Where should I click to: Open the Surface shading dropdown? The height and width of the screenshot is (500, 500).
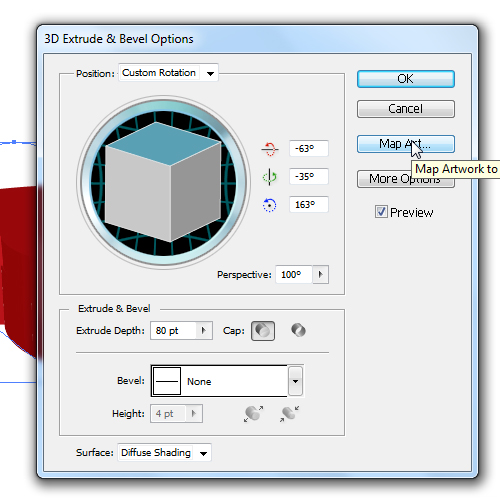pyautogui.click(x=164, y=453)
